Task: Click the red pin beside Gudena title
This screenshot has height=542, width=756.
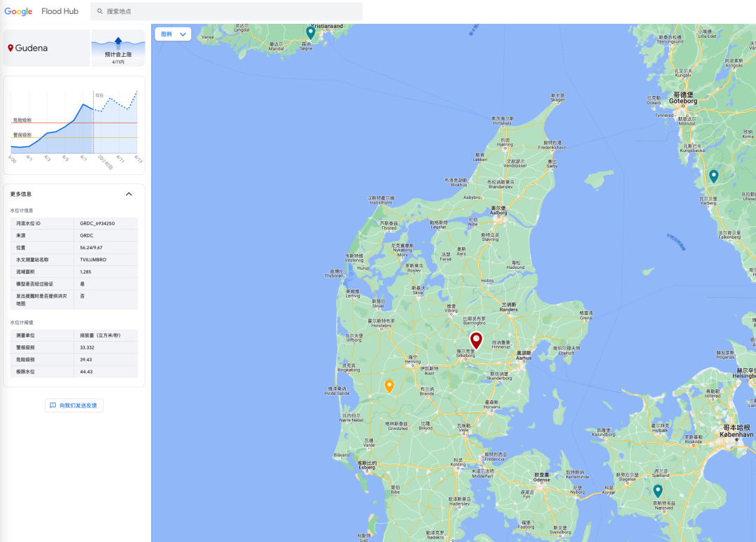Action: click(10, 48)
